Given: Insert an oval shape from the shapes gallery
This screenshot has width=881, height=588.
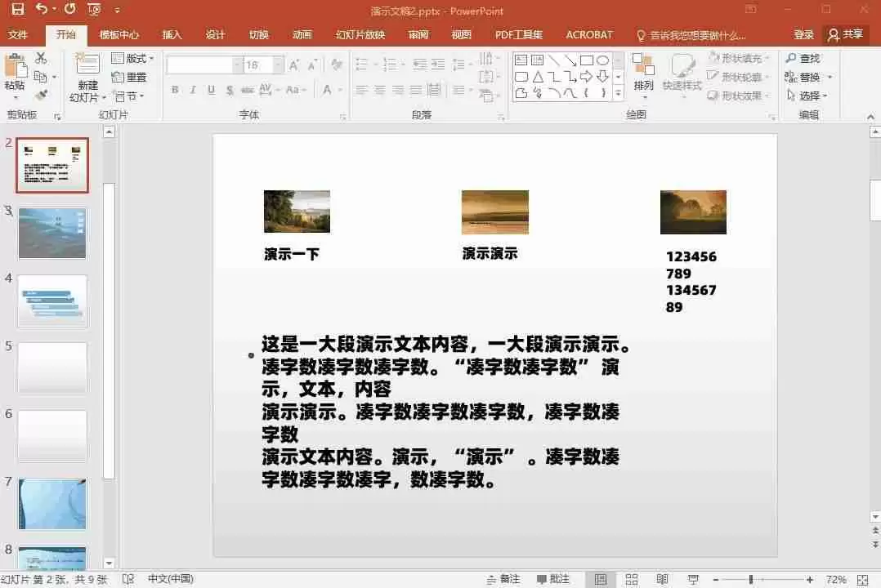Looking at the screenshot, I should [604, 61].
